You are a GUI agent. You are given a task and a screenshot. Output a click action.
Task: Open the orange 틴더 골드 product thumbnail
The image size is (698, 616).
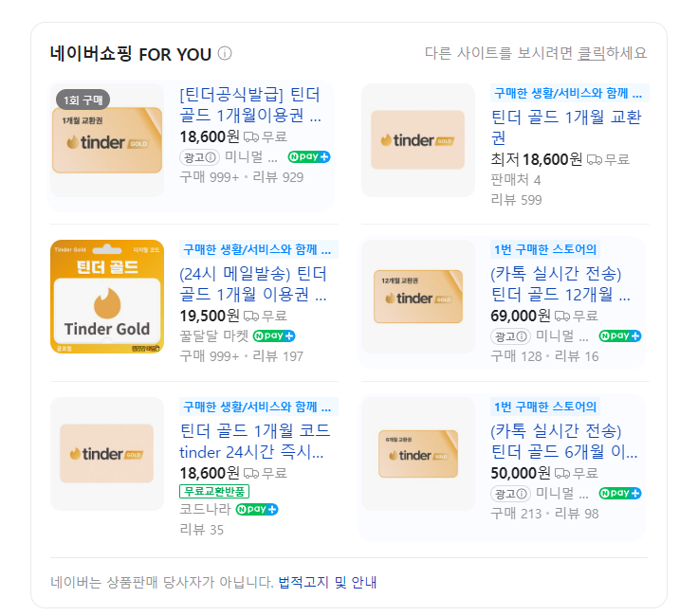pos(106,297)
